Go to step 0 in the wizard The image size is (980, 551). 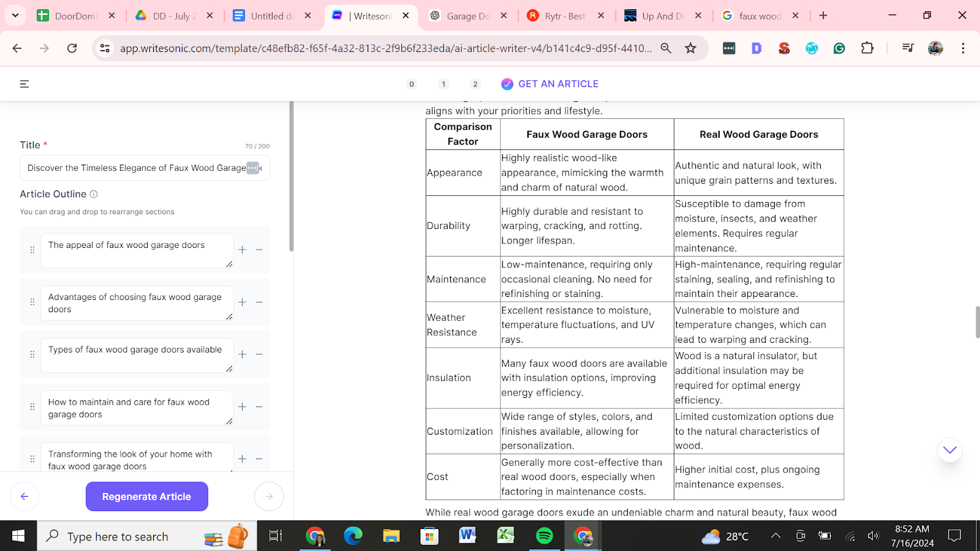(x=412, y=84)
